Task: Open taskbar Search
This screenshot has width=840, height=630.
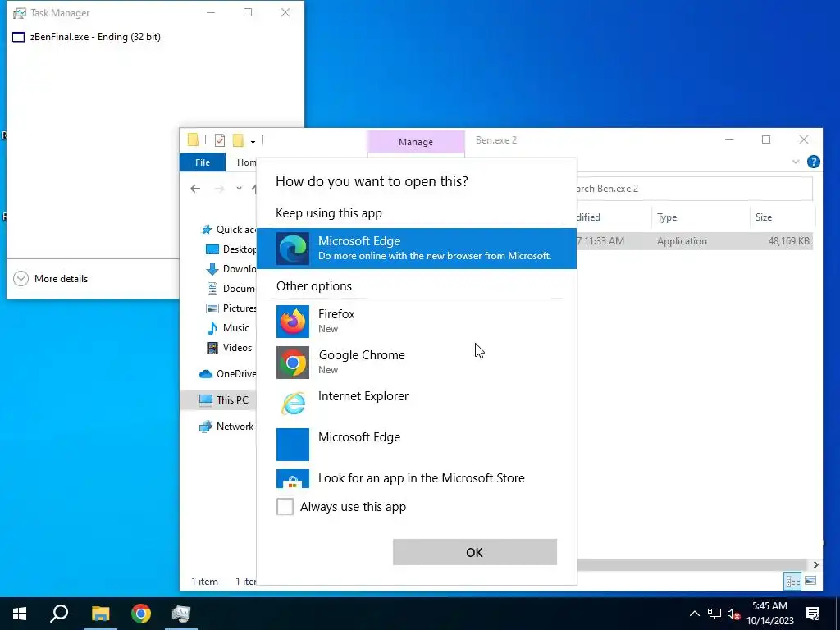Action: [x=59, y=614]
